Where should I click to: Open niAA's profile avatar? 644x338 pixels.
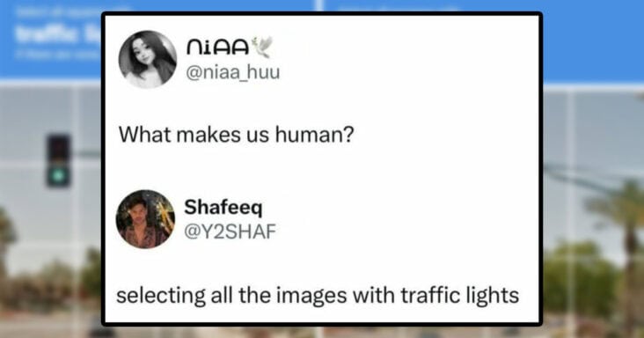point(148,60)
